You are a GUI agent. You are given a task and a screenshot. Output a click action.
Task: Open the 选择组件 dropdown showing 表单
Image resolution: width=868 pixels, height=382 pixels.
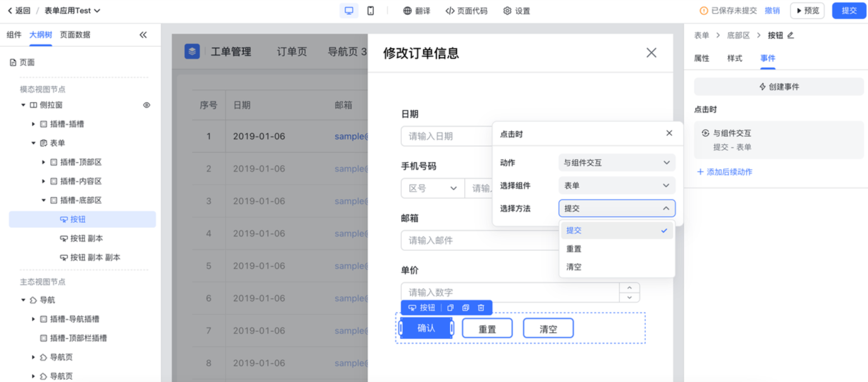click(x=617, y=186)
